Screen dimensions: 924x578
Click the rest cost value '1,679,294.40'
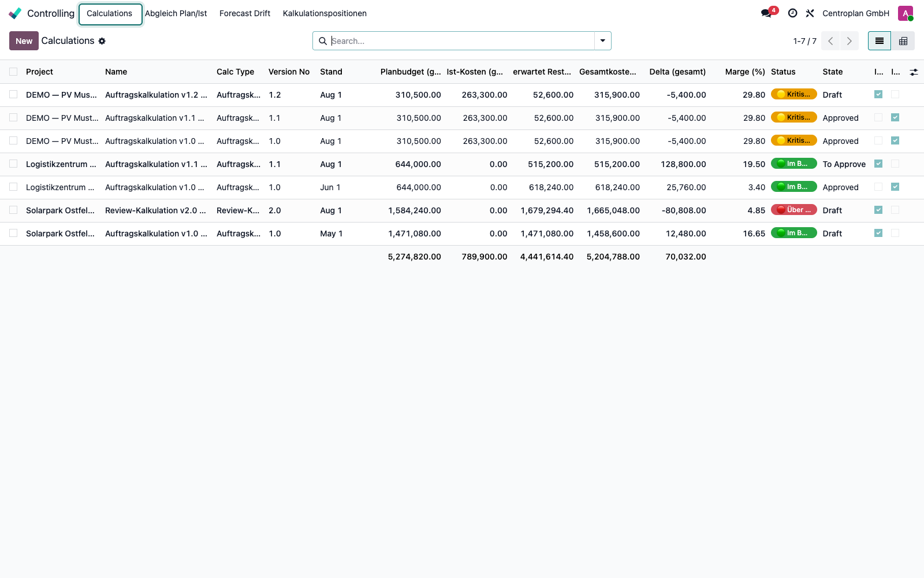click(547, 210)
